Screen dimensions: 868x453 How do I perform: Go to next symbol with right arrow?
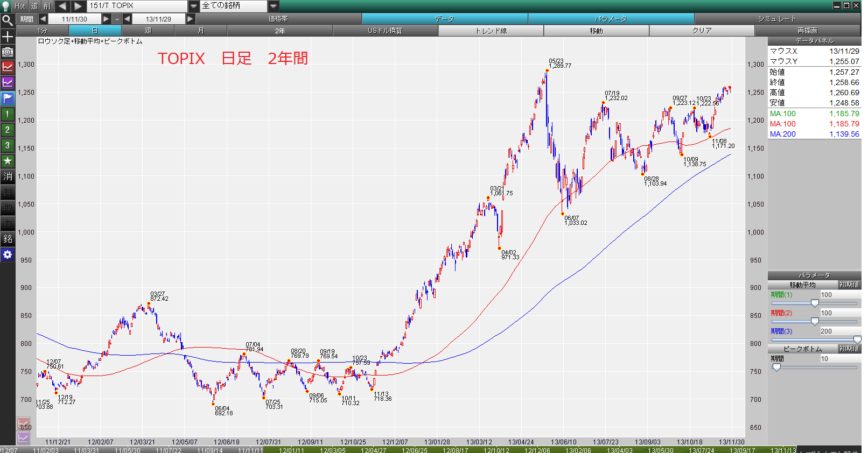78,6
